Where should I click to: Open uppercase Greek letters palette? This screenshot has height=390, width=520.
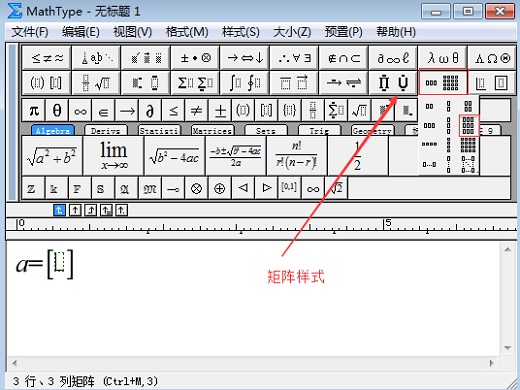[x=492, y=58]
